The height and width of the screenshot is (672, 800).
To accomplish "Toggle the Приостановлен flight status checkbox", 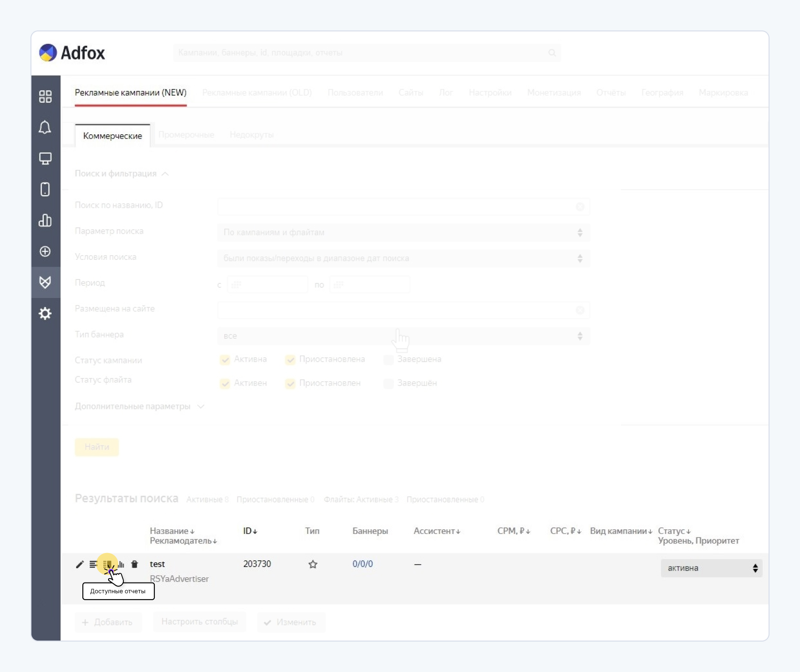I will (x=290, y=384).
